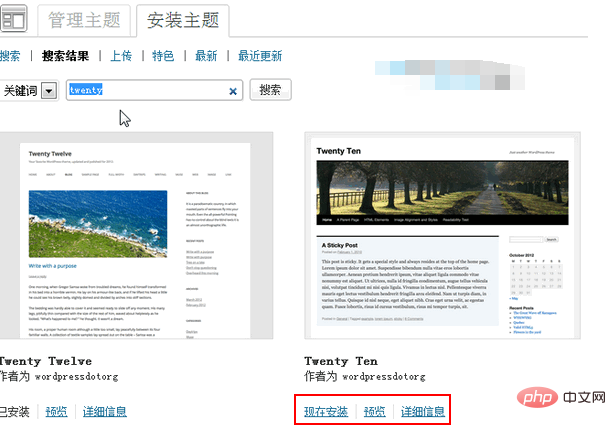This screenshot has width=616, height=430.
Task: Click 现在安装 to install Twenty Ten
Action: (x=325, y=411)
